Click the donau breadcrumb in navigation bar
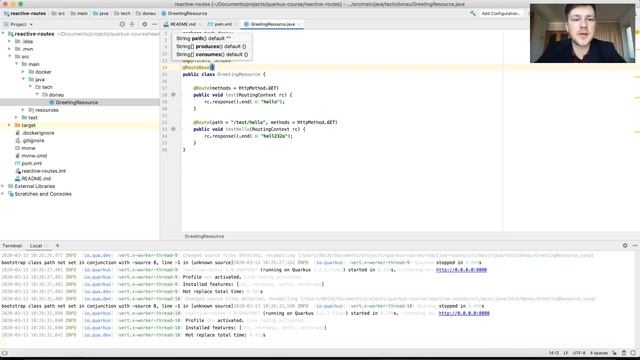Image resolution: width=640 pixels, height=360 pixels. (146, 13)
